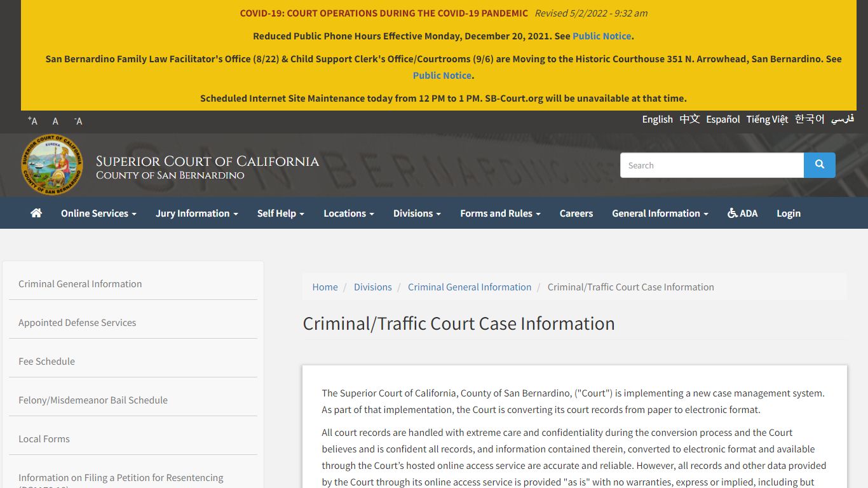
Task: Open the Login page
Action: (788, 213)
